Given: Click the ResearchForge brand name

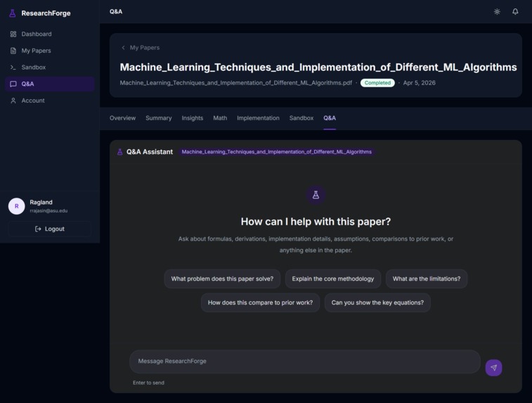Looking at the screenshot, I should [x=46, y=13].
